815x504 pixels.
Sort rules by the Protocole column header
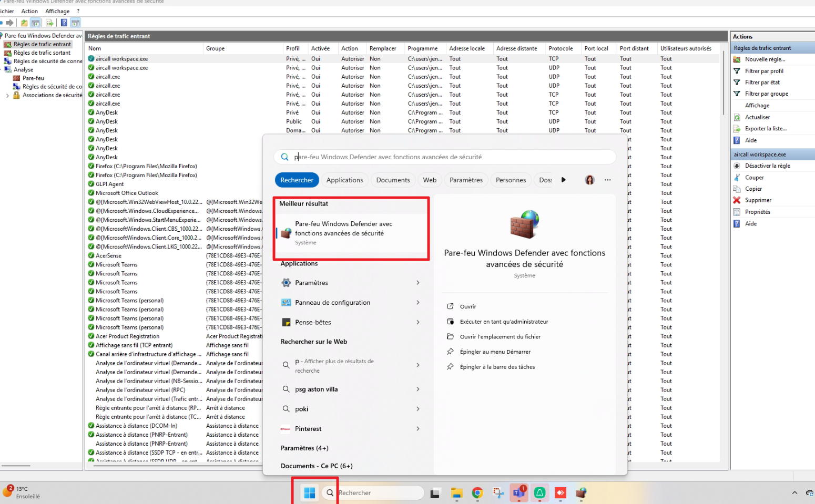coord(563,48)
